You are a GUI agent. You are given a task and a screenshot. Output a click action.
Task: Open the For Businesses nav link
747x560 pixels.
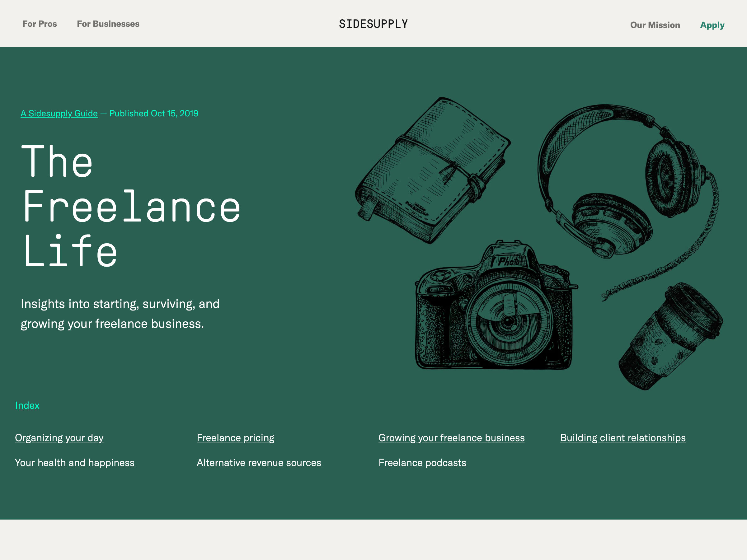[x=108, y=24]
